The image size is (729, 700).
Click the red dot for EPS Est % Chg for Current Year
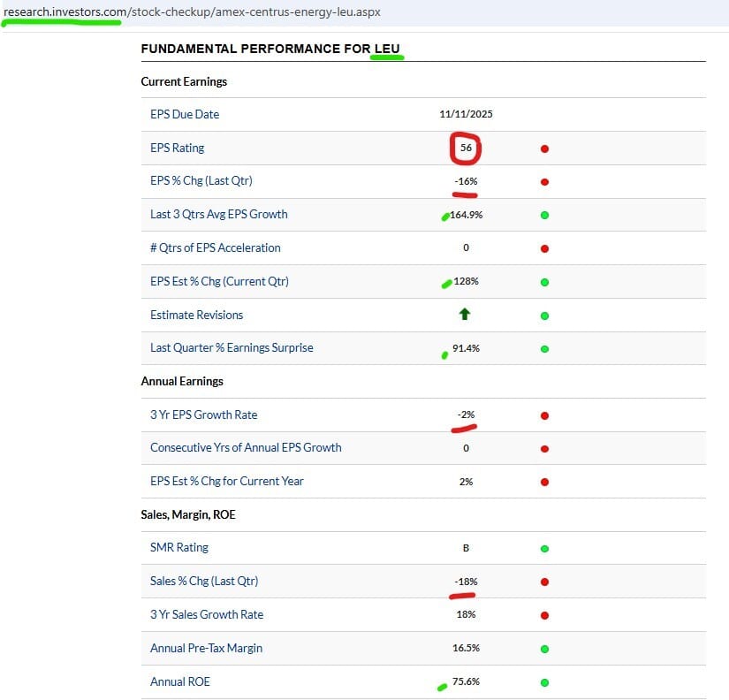pos(544,482)
